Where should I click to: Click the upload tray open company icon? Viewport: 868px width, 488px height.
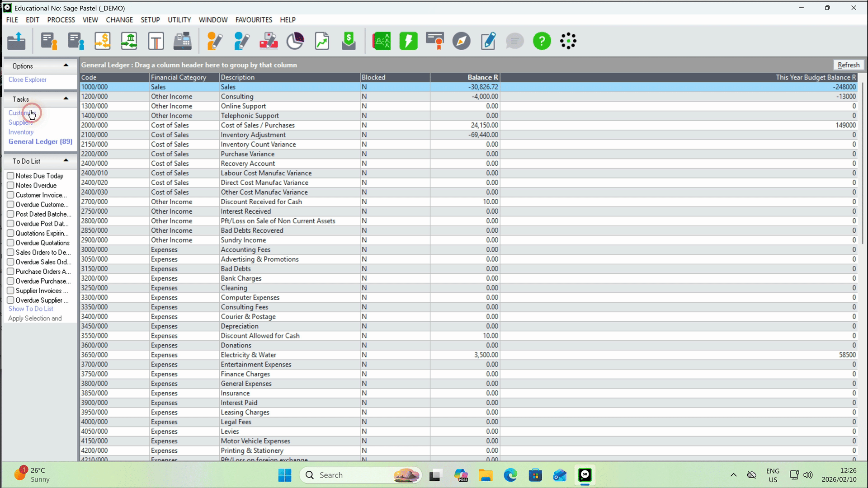[x=17, y=41]
